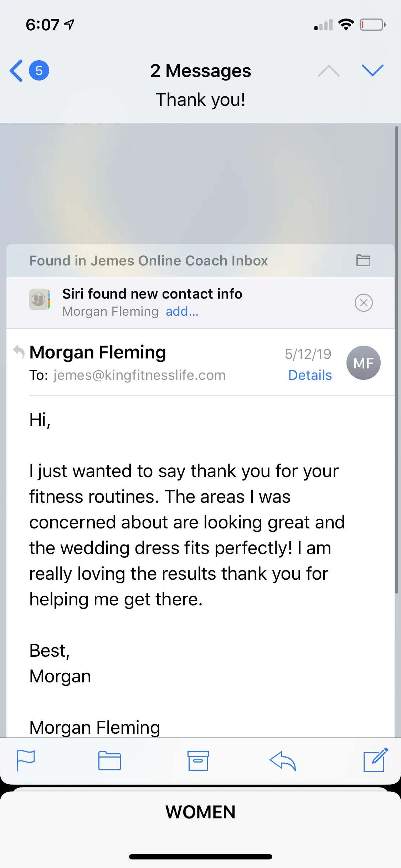Tap the unread count badge showing 5
Viewport: 401px width, 868px height.
click(39, 71)
